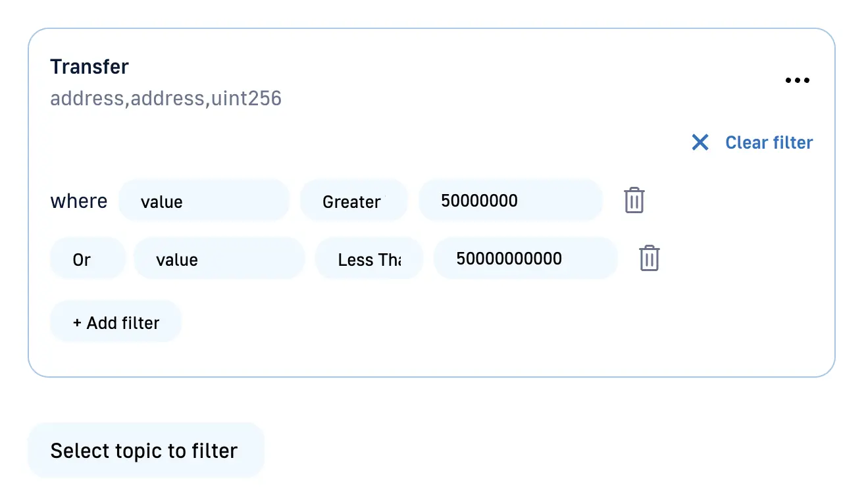Click the Transfer event title
Viewport: 866px width, 504px height.
pyautogui.click(x=89, y=66)
